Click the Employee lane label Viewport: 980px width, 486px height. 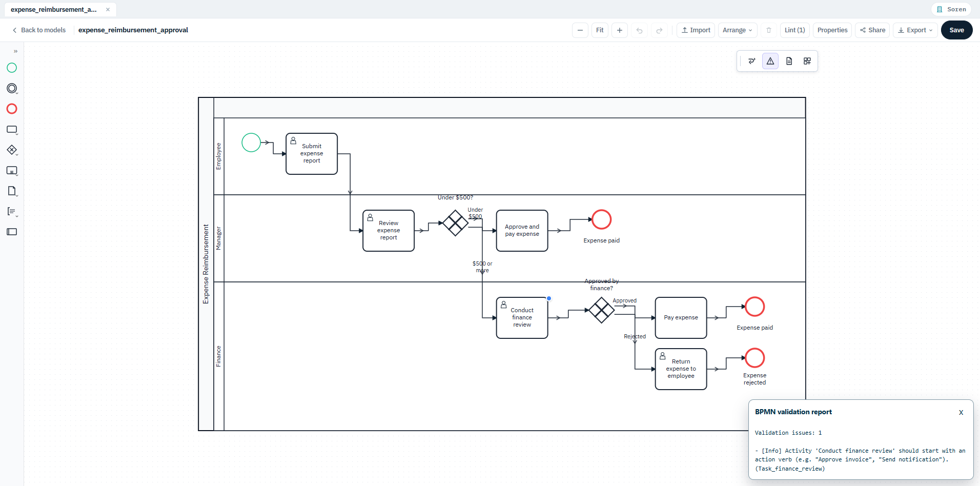(x=218, y=156)
